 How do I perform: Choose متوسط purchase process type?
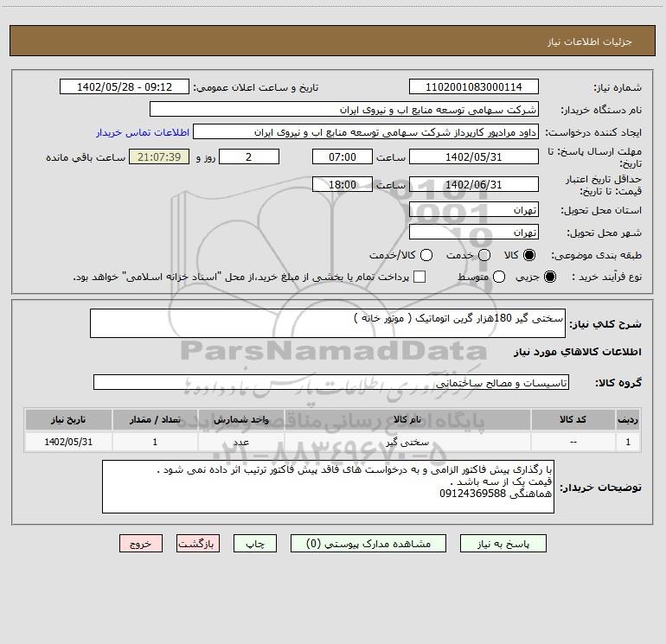click(x=499, y=277)
